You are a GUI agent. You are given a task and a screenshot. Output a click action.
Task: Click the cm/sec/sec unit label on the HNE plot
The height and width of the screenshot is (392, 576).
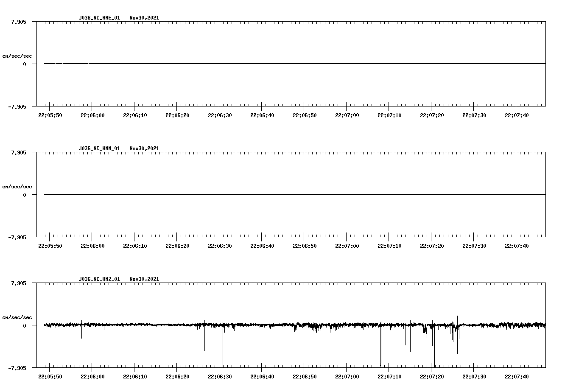(17, 56)
